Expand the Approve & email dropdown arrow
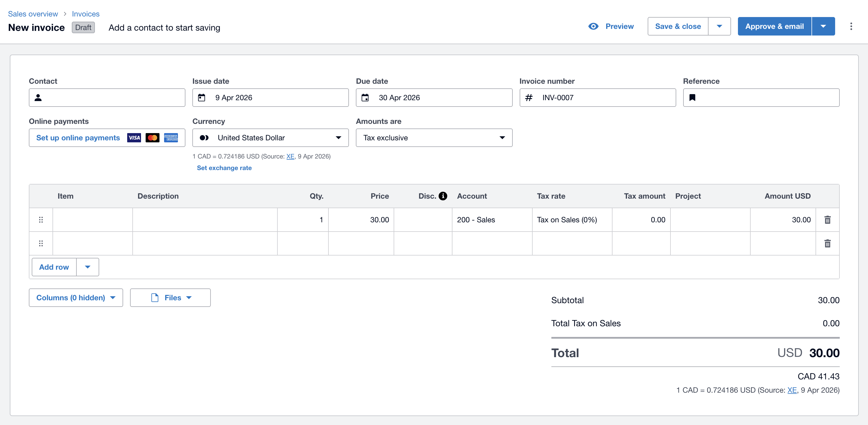 [824, 26]
